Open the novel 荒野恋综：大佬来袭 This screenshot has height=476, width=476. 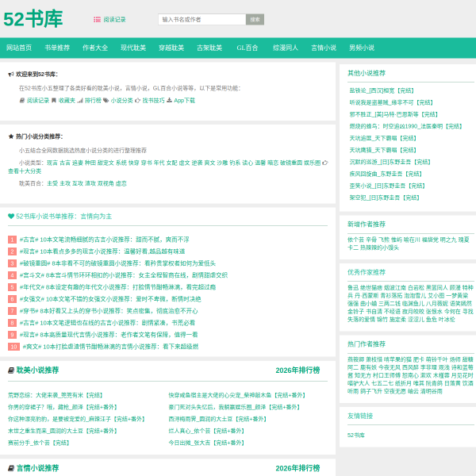tap(56, 395)
